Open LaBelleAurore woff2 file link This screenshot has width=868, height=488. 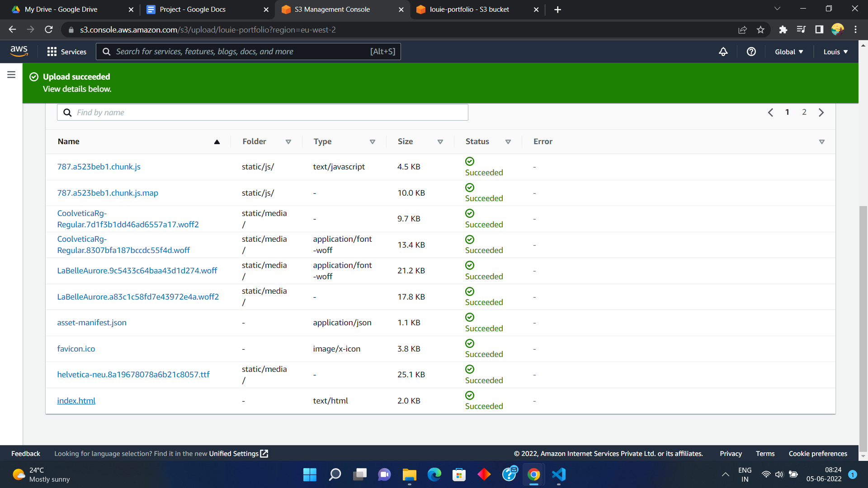pyautogui.click(x=138, y=297)
